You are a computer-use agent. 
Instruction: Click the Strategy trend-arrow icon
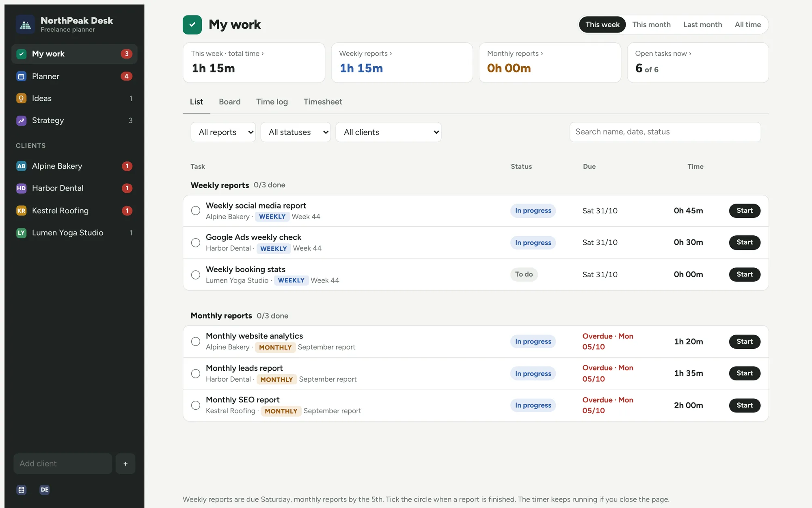click(22, 120)
